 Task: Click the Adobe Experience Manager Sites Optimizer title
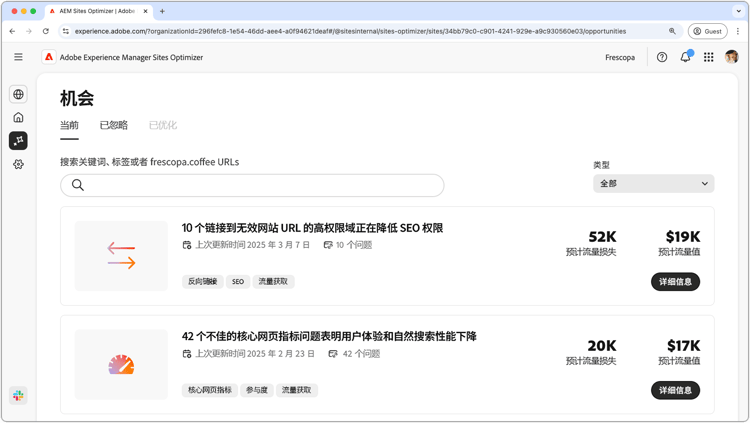131,57
